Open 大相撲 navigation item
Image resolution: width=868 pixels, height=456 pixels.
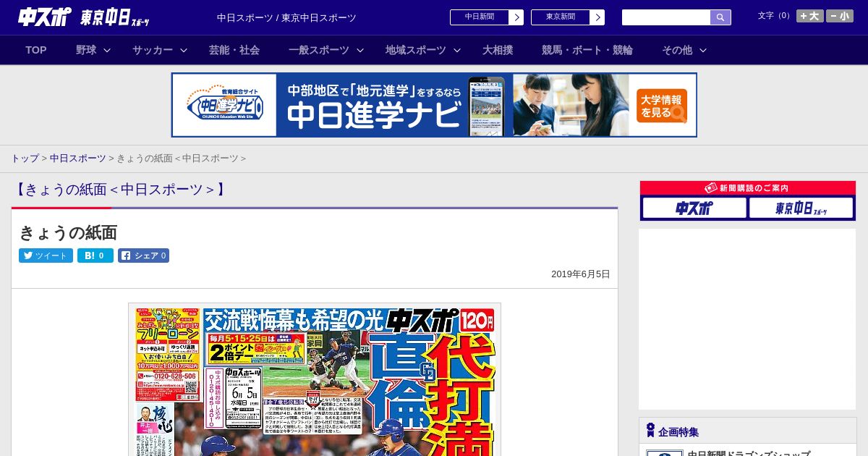coord(498,50)
